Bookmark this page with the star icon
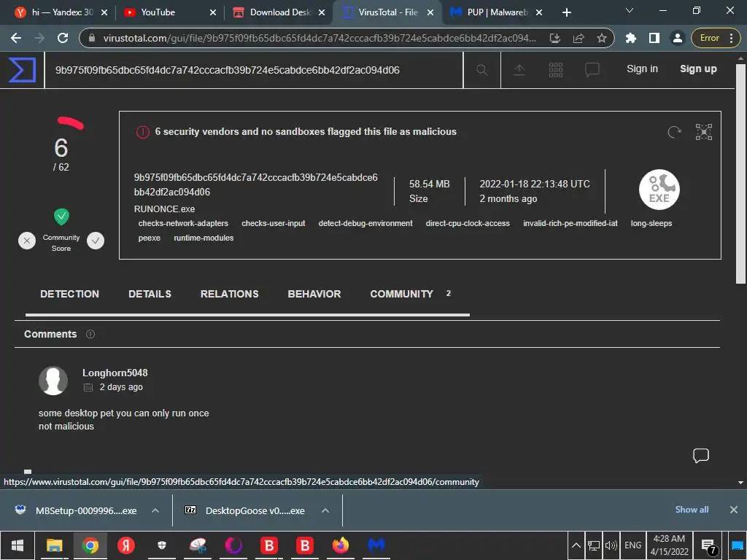This screenshot has width=747, height=560. coord(602,38)
